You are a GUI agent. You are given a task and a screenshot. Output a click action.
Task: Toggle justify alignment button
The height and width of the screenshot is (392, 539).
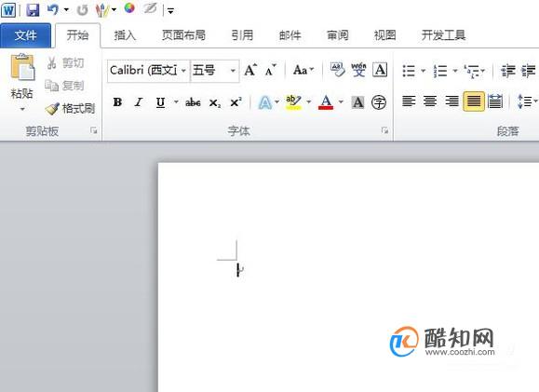tap(474, 101)
